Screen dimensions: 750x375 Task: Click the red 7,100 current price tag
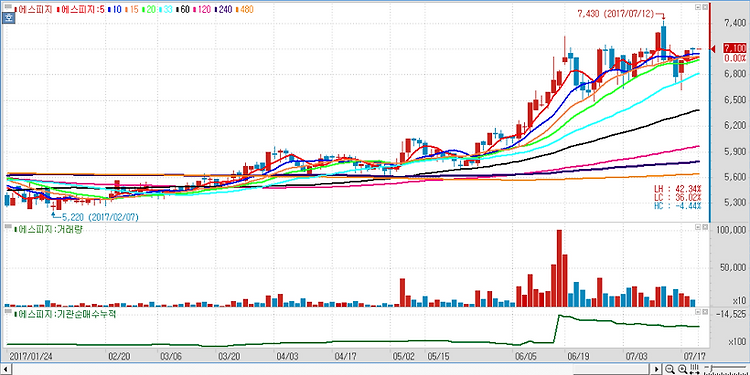pos(735,48)
